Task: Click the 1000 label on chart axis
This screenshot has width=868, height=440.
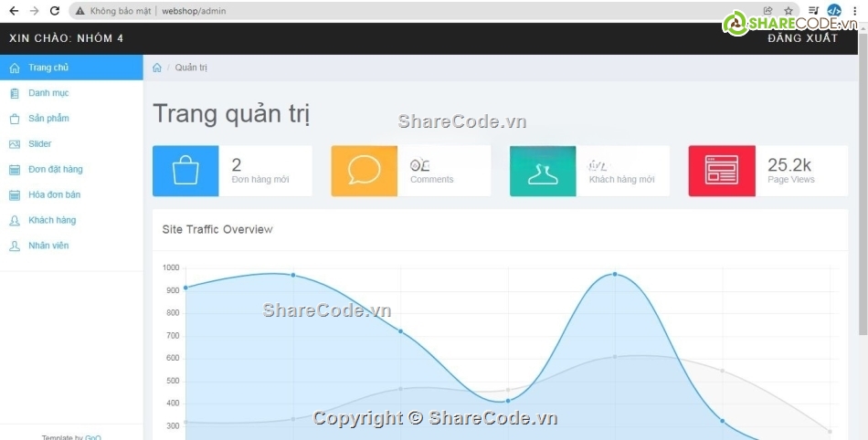Action: [x=171, y=268]
